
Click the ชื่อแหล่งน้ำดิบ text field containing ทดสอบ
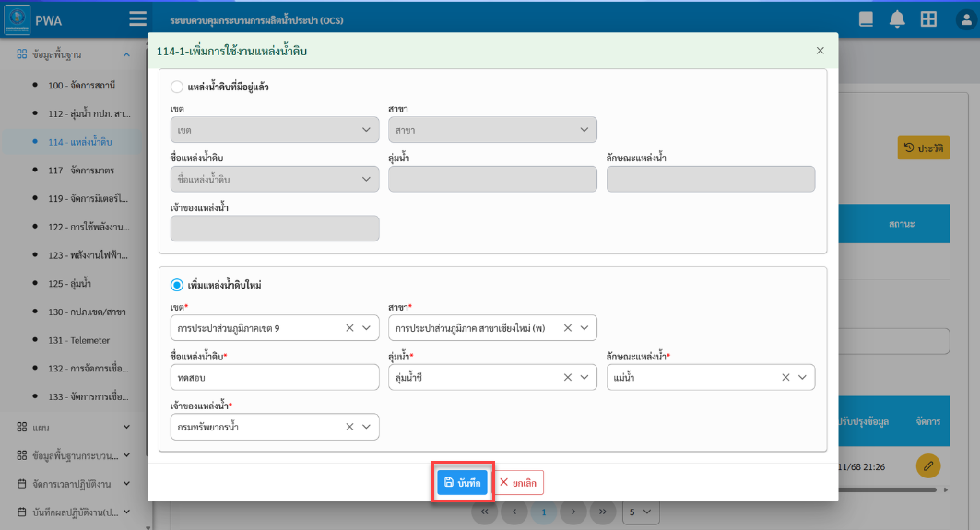275,378
